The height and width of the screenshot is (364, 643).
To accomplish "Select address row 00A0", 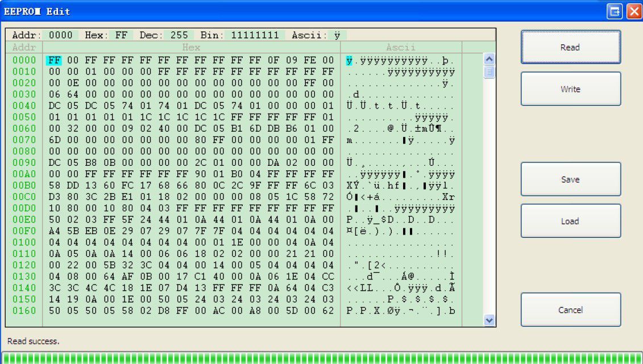I will [x=24, y=174].
